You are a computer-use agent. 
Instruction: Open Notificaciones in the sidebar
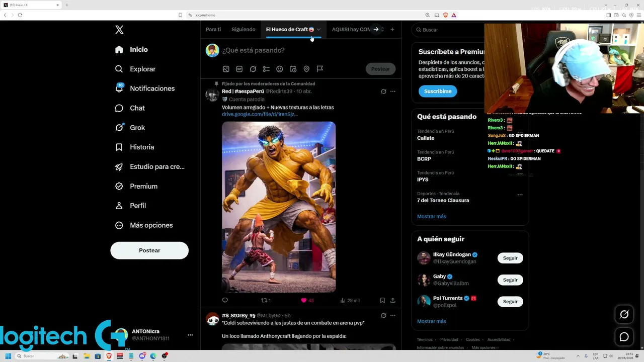[144, 88]
